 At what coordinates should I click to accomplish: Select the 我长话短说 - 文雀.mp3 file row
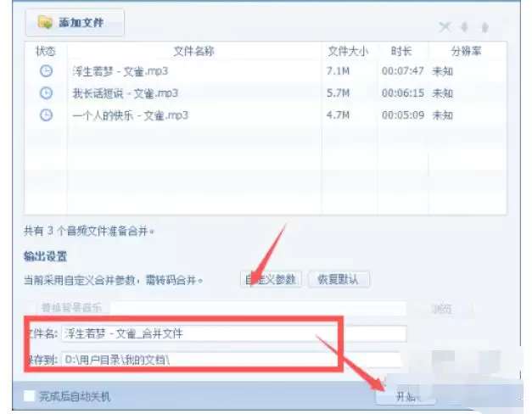tap(266, 93)
